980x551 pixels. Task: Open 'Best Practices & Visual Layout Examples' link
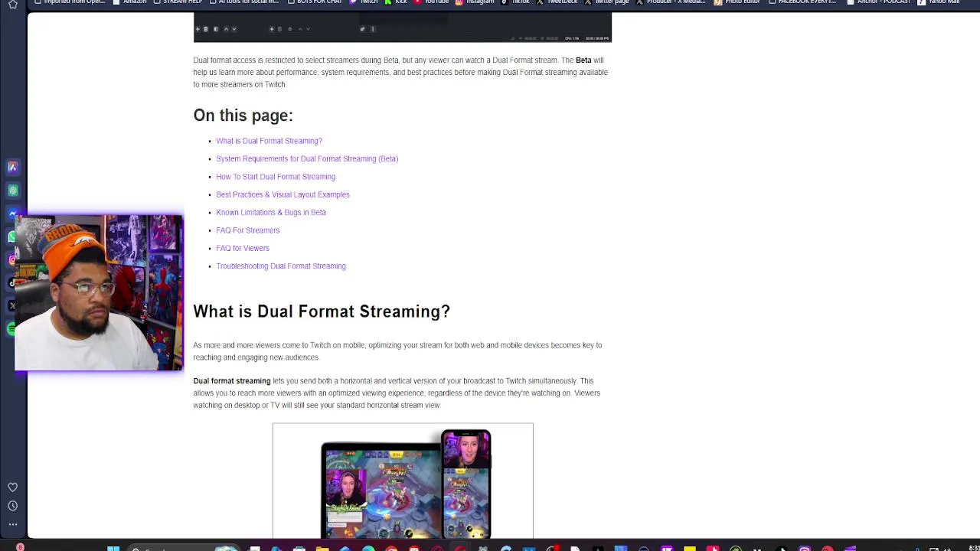[283, 194]
